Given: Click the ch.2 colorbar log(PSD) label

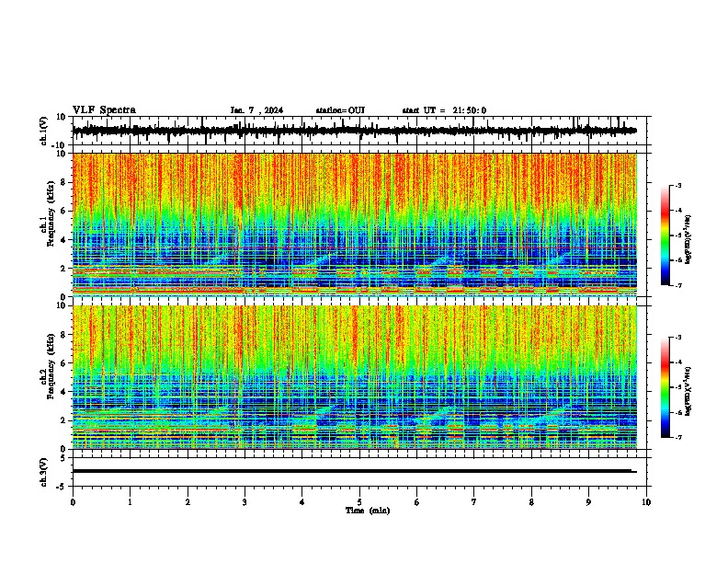Looking at the screenshot, I should 688,392.
